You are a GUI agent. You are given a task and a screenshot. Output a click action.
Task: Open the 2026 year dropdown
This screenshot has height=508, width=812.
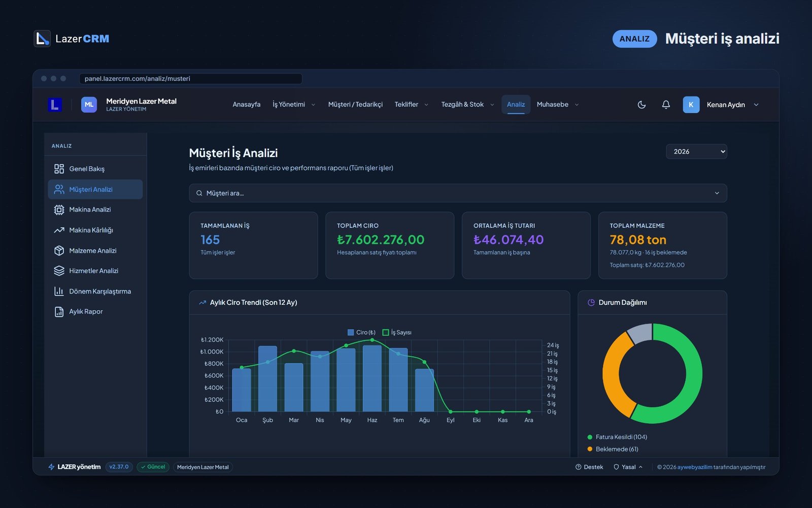point(696,151)
